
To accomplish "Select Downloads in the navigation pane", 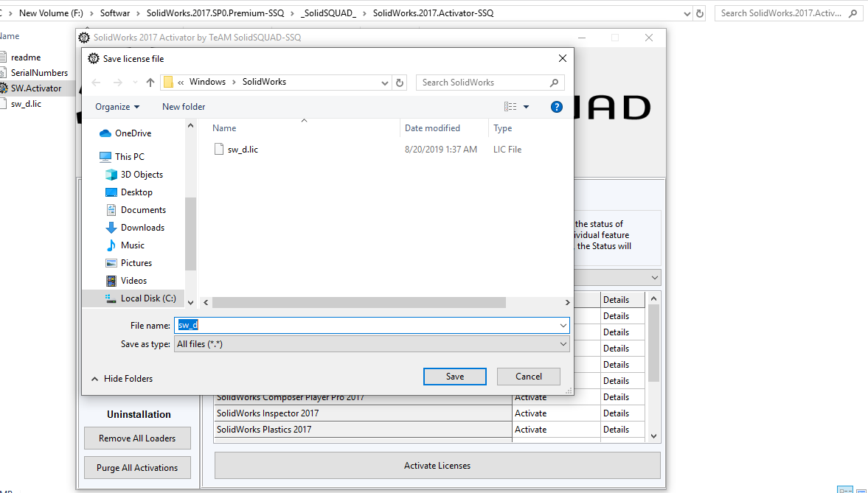I will tap(140, 227).
